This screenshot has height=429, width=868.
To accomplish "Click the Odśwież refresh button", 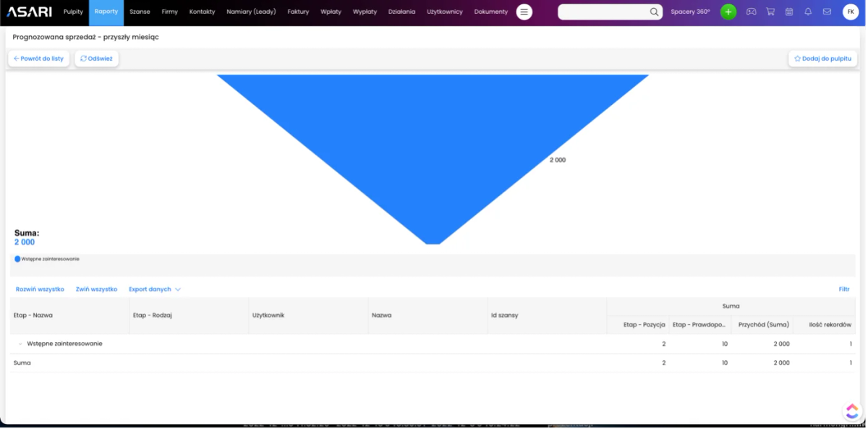I will 96,59.
